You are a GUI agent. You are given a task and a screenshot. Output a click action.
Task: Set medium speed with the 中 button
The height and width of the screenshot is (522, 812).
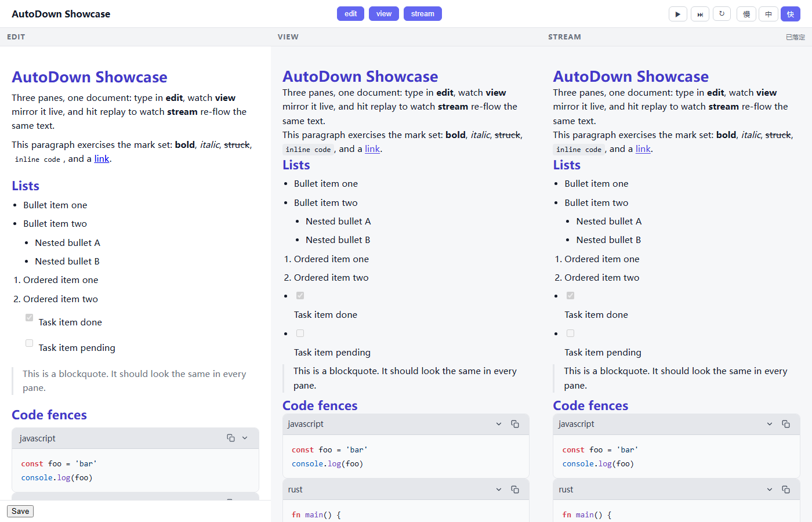768,14
